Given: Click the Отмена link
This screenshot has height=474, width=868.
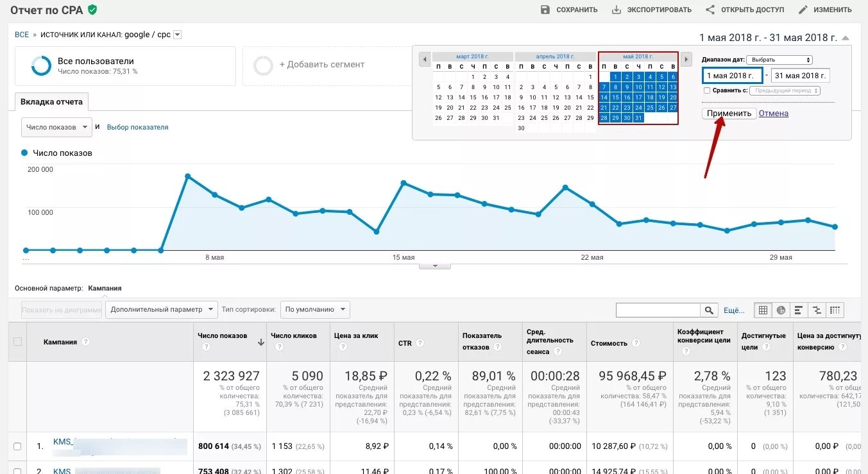Looking at the screenshot, I should pos(774,114).
